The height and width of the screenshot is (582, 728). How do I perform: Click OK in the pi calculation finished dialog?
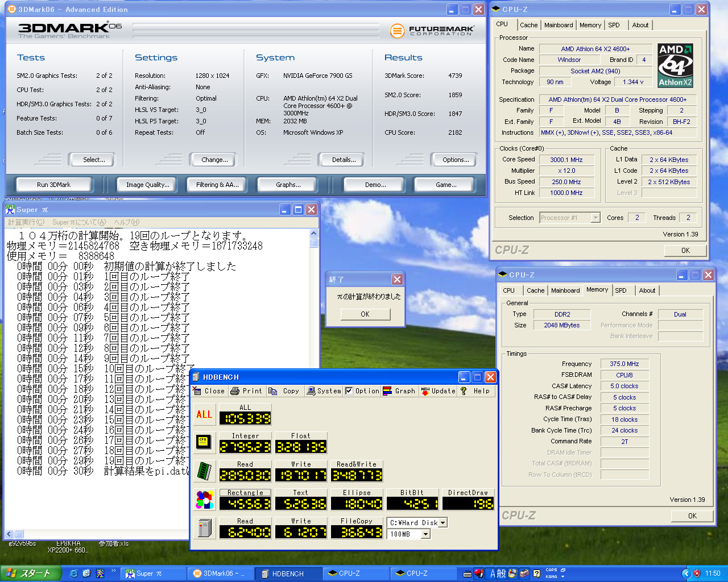tap(365, 314)
